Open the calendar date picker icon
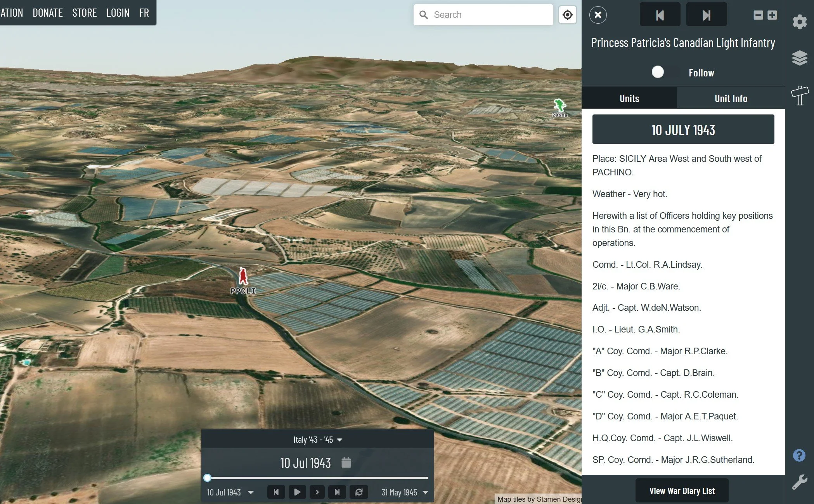The width and height of the screenshot is (814, 504). 346,462
